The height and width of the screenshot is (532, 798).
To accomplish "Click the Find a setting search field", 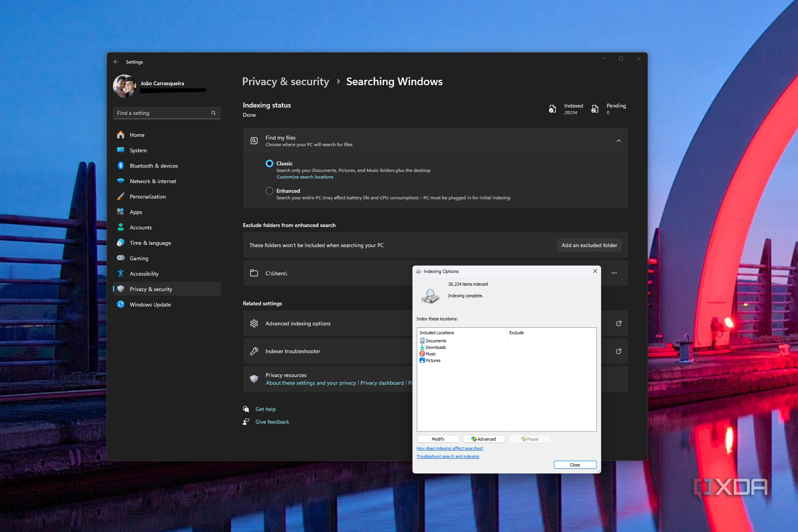I will tap(167, 113).
